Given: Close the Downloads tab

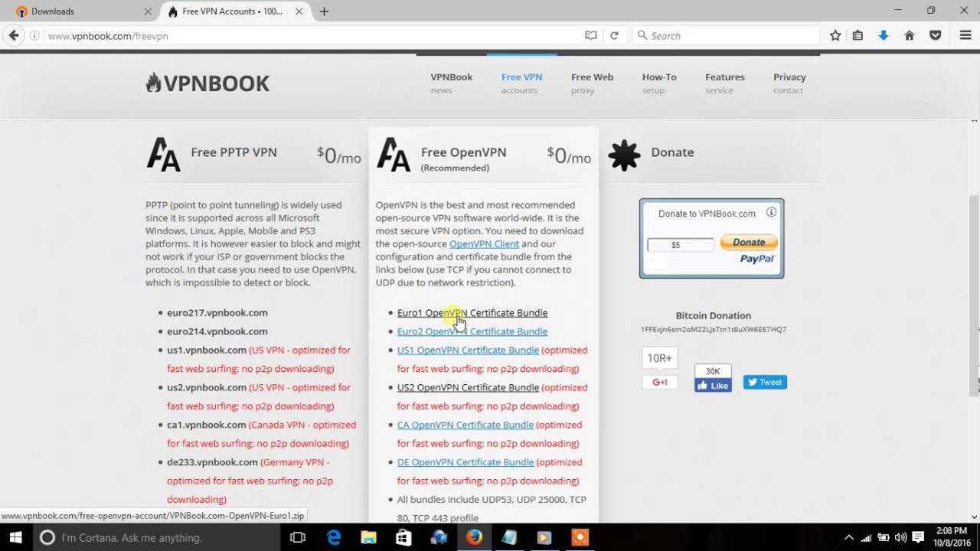Looking at the screenshot, I should tap(147, 11).
